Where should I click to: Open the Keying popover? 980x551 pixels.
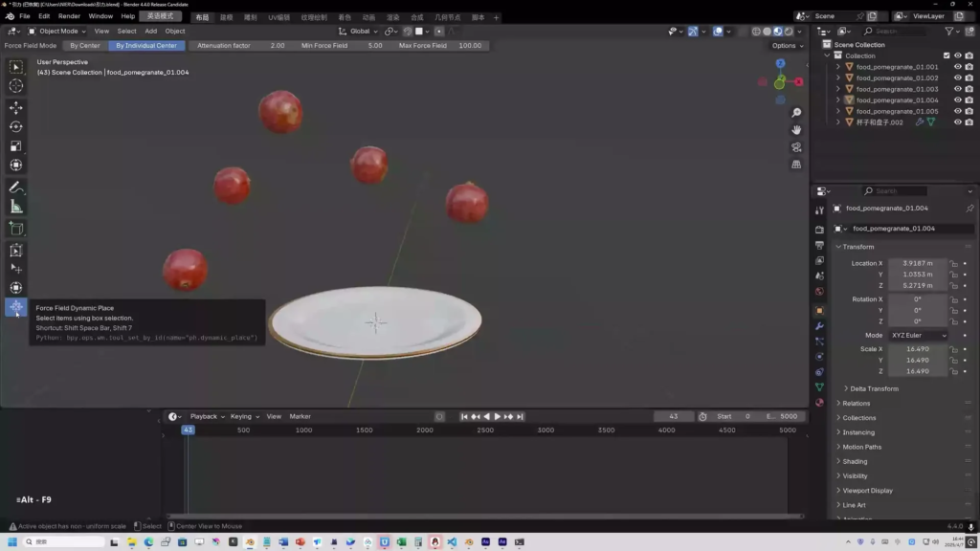[x=244, y=417]
